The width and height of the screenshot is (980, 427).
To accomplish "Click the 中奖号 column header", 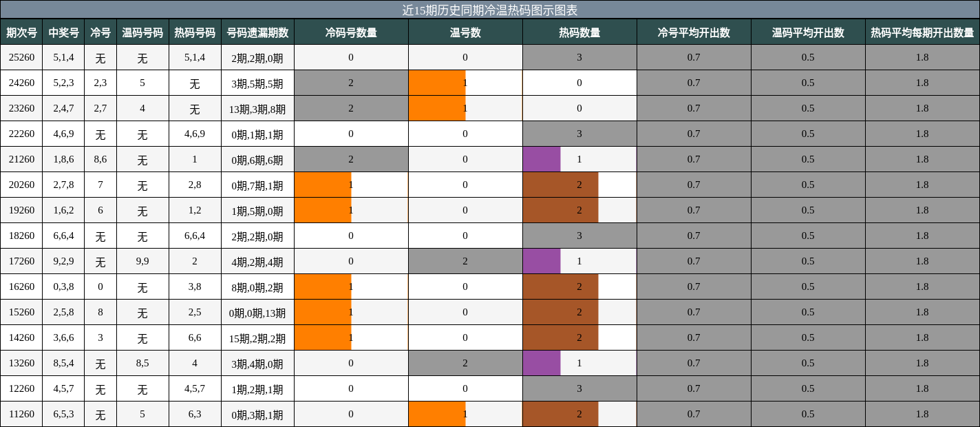I will (63, 32).
